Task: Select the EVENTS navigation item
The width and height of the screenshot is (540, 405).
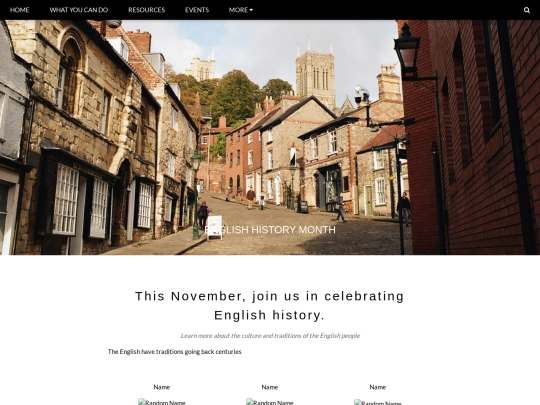Action: (x=197, y=10)
